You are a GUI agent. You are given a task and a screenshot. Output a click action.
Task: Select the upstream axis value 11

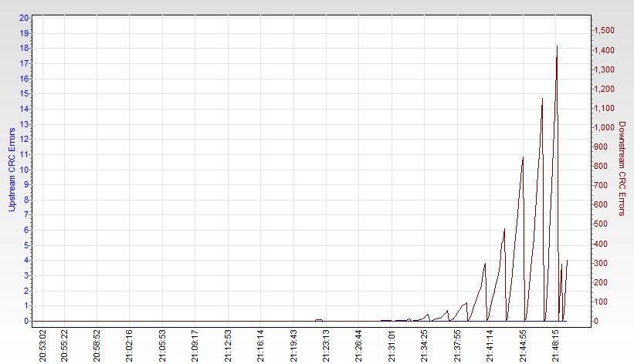24,155
